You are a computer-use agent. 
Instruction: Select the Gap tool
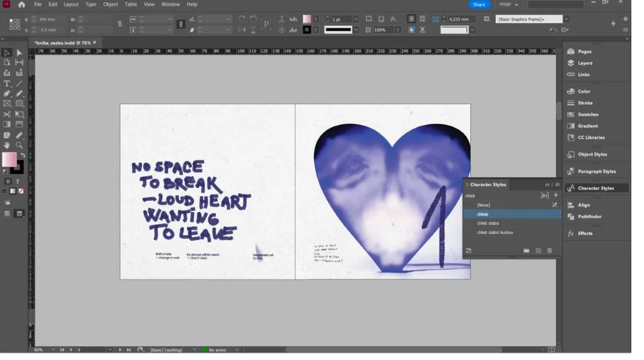point(19,63)
